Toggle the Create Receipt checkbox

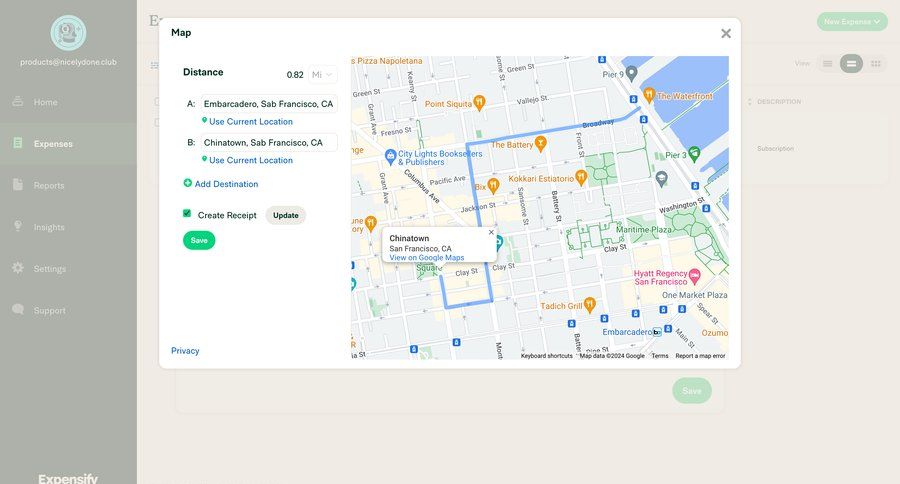click(x=187, y=214)
